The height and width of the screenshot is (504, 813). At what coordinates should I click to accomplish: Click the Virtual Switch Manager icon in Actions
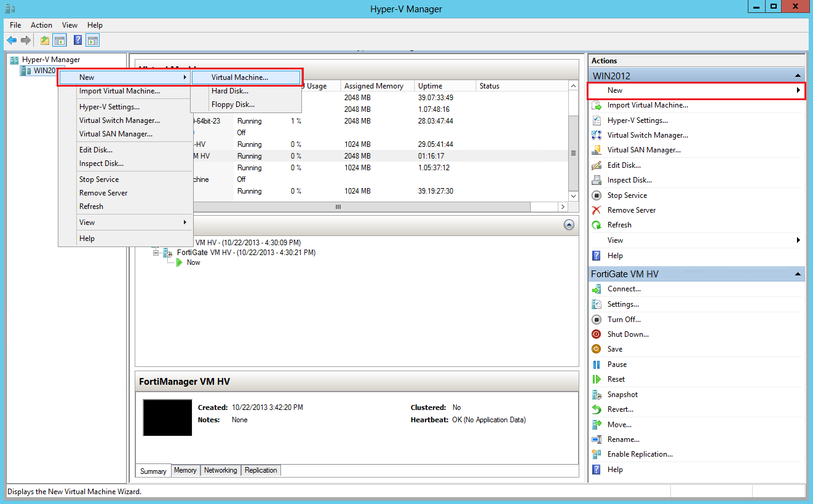coord(596,135)
